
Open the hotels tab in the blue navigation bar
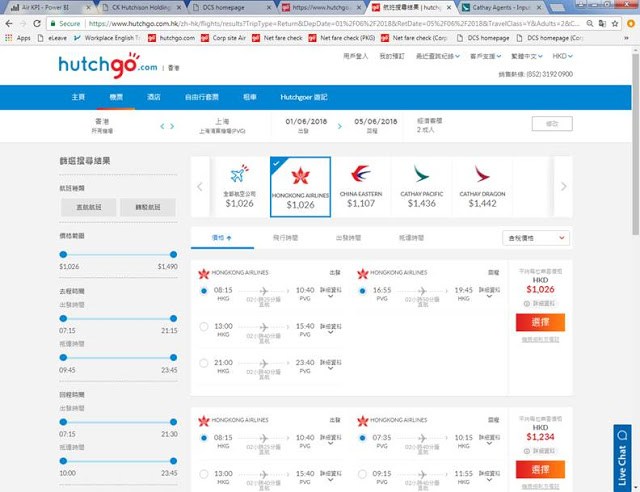[x=153, y=97]
